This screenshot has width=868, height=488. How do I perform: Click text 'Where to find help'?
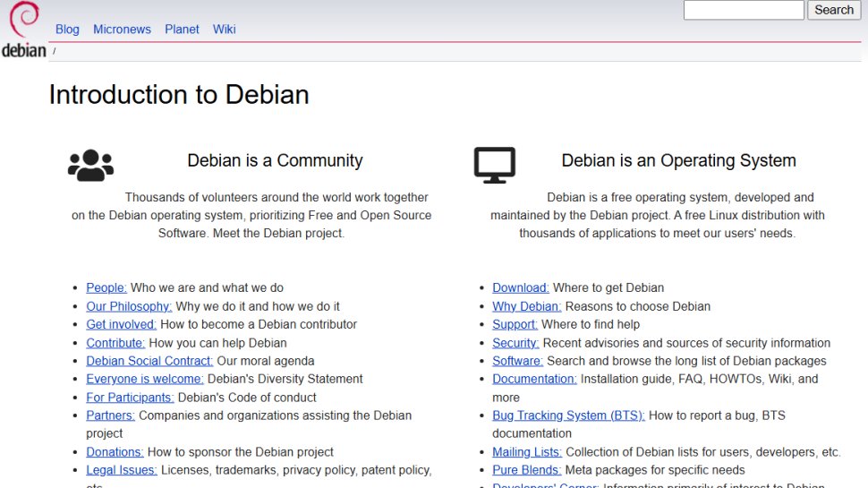(591, 325)
